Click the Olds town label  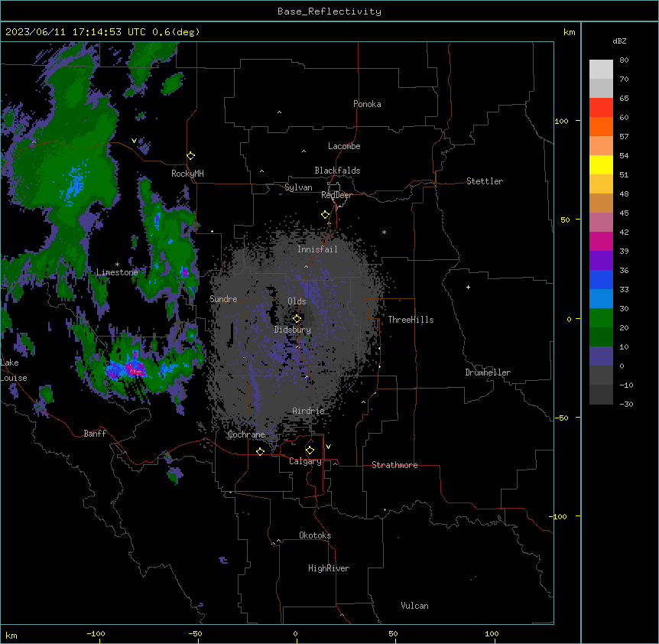point(297,301)
